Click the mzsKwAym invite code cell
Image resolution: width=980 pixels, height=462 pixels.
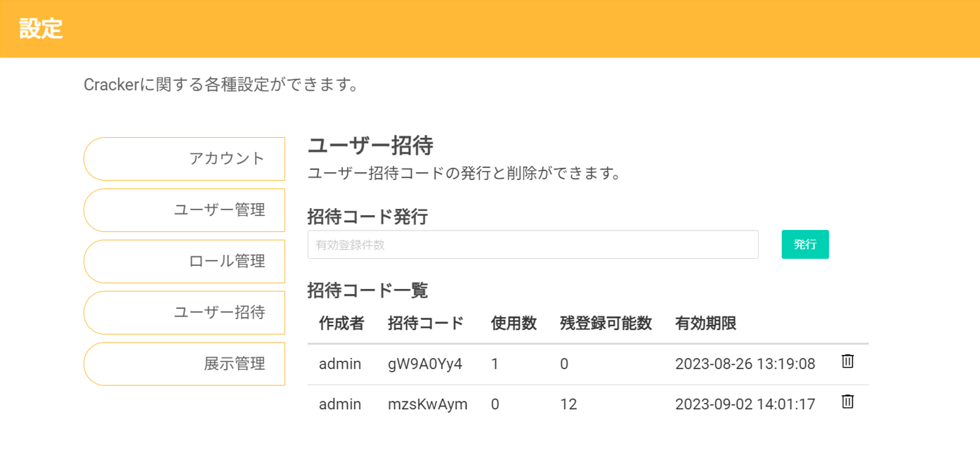click(x=427, y=404)
